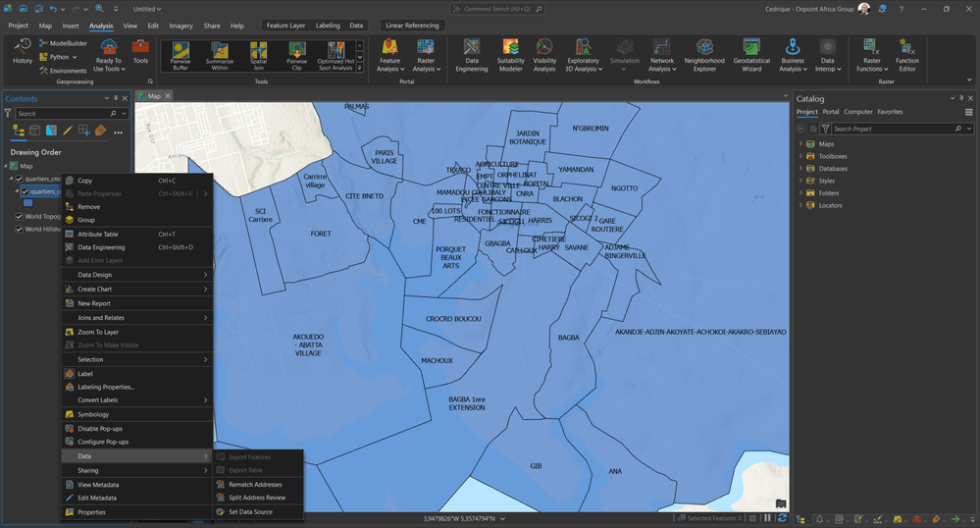Open the Suitability Modeler
This screenshot has width=980, height=528.
[x=510, y=56]
